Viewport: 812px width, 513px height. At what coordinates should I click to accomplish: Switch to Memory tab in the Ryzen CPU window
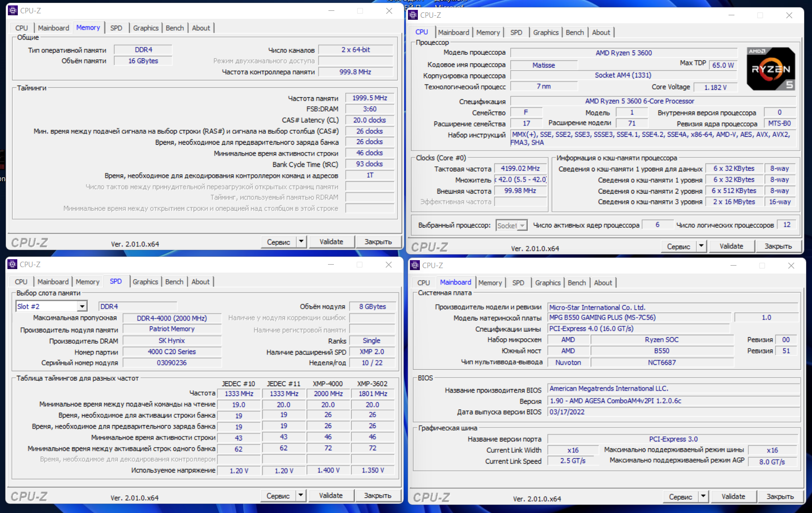tap(488, 33)
